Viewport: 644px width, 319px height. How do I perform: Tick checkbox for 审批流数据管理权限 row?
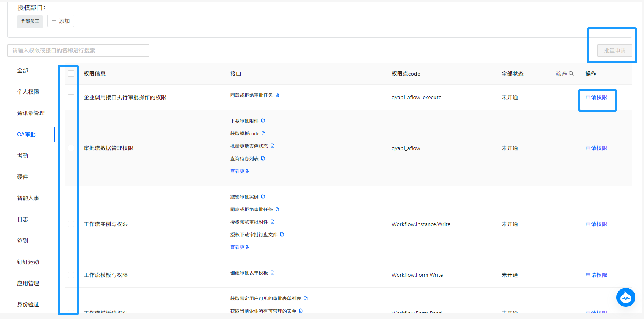[71, 148]
